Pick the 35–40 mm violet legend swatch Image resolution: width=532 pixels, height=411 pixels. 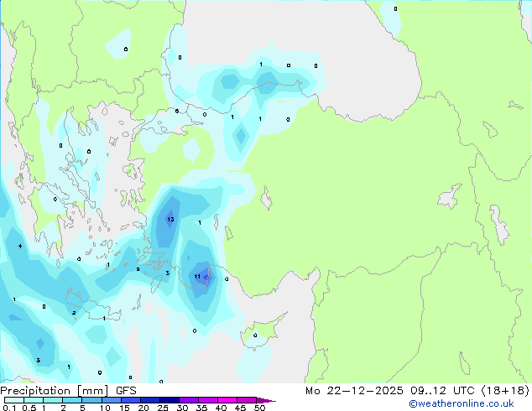207,400
